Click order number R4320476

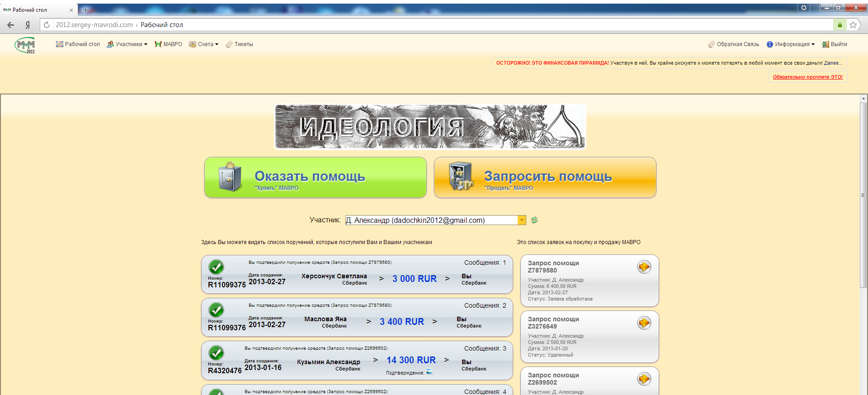(x=225, y=371)
